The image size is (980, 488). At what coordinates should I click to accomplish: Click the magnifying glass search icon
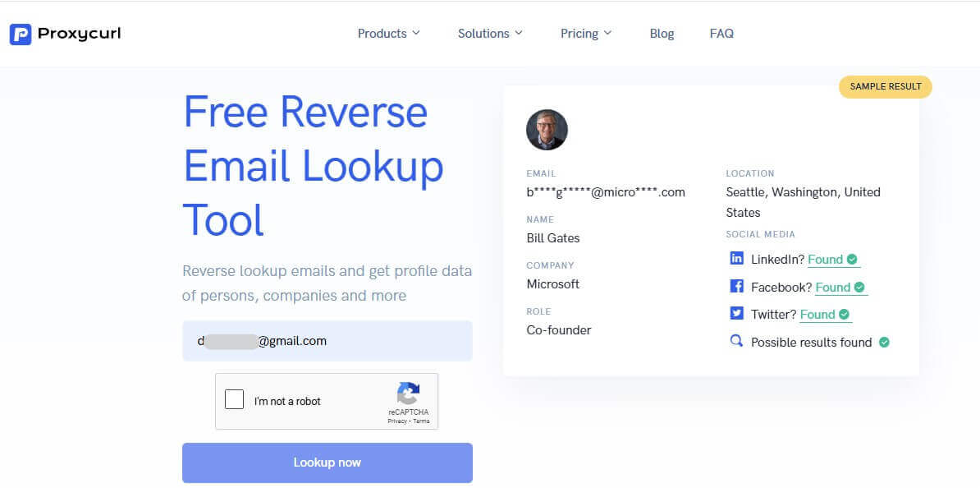point(736,341)
